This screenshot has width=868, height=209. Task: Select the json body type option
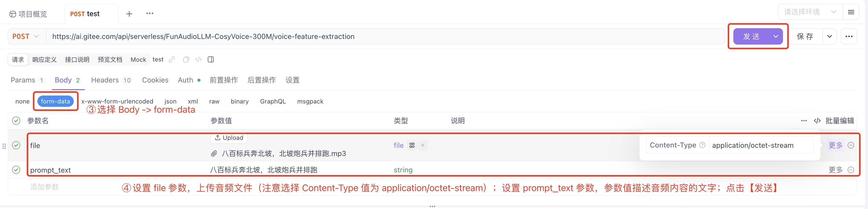tap(171, 101)
